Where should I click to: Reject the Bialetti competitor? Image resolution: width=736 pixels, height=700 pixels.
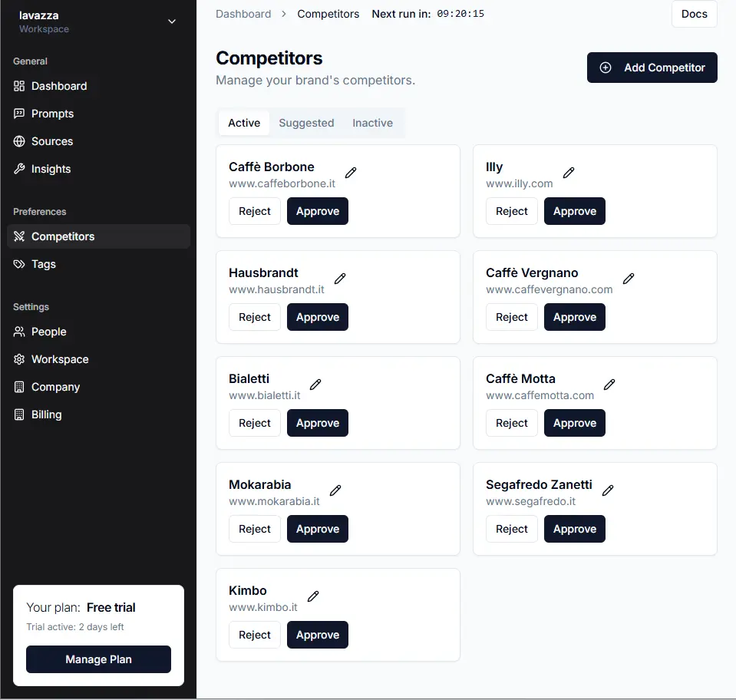(x=254, y=423)
